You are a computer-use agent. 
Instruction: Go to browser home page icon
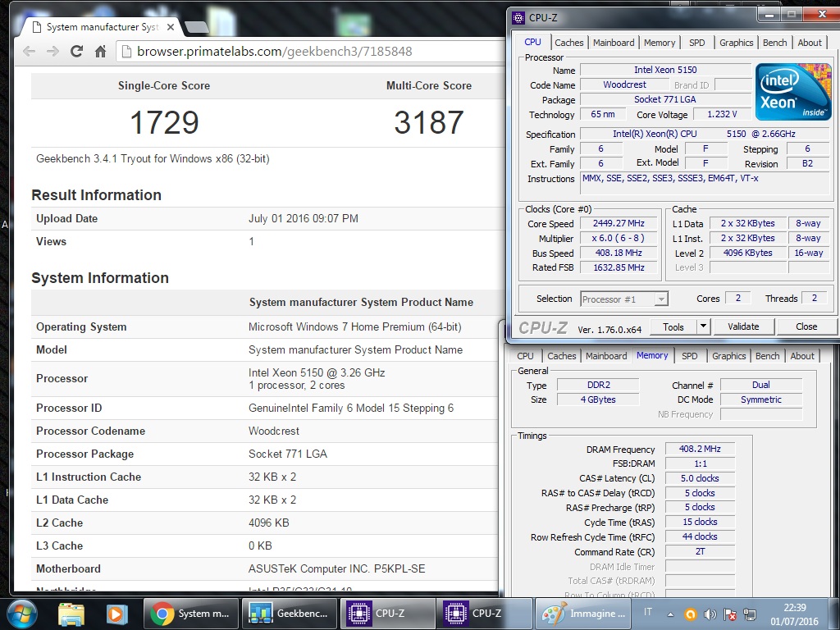[x=100, y=52]
